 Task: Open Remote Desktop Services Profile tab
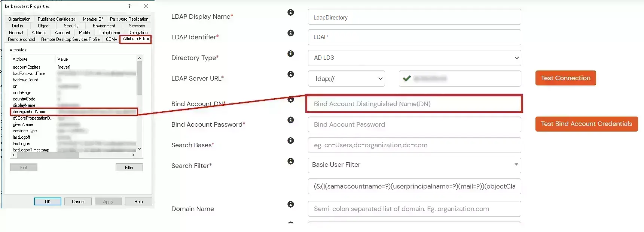70,39
